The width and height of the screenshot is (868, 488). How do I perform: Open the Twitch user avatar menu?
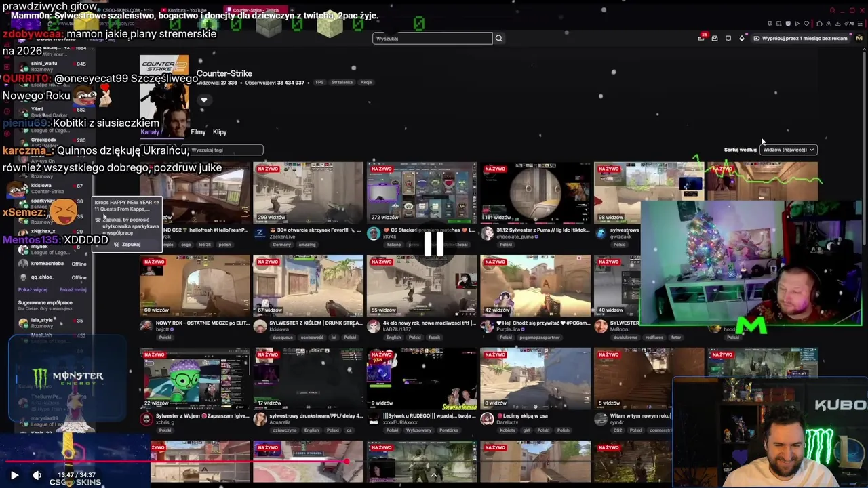point(859,38)
